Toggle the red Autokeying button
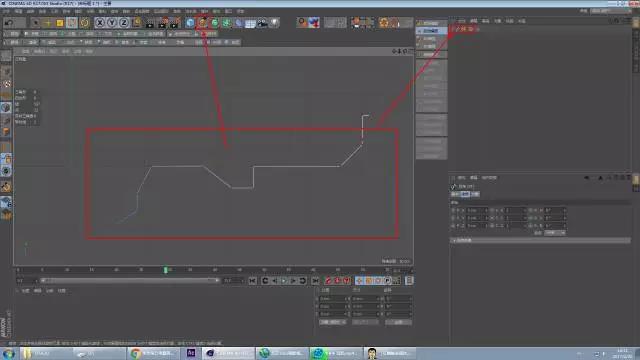 [337, 281]
